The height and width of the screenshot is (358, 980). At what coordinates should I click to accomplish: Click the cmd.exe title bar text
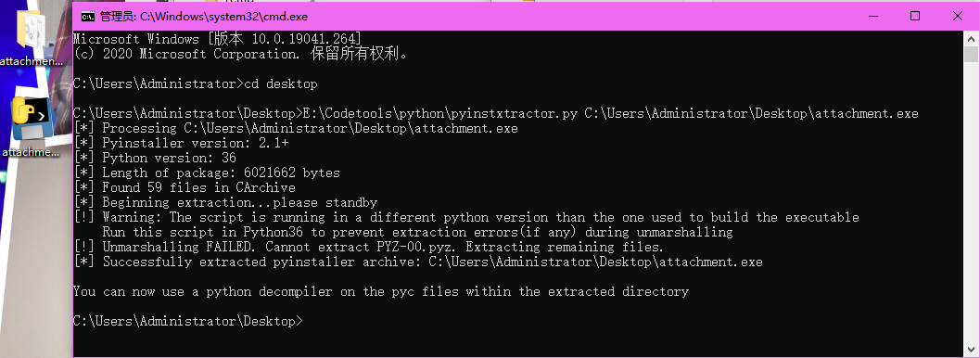(x=204, y=17)
